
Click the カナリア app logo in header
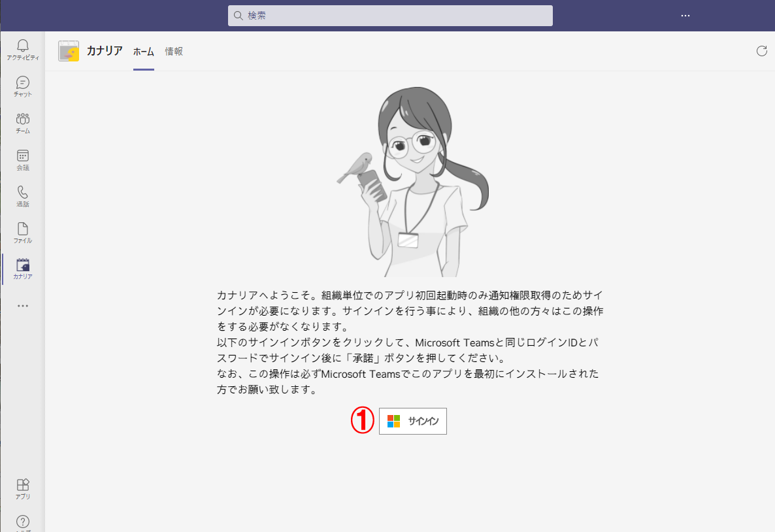[69, 51]
